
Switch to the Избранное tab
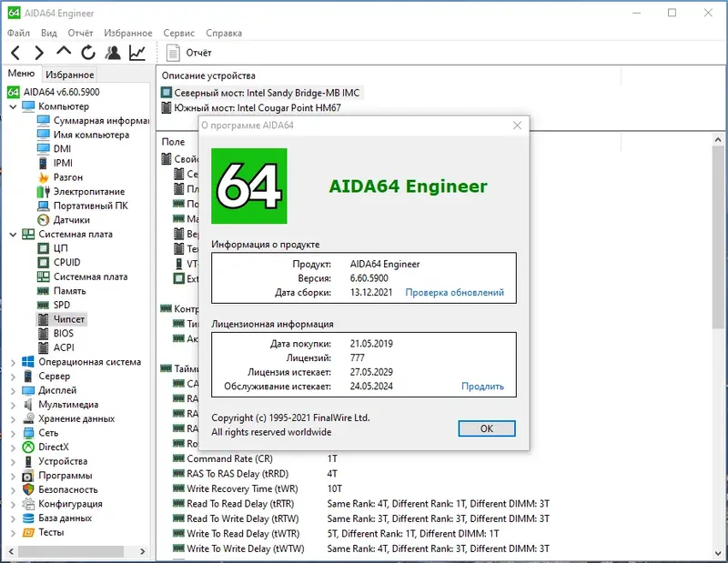click(69, 73)
